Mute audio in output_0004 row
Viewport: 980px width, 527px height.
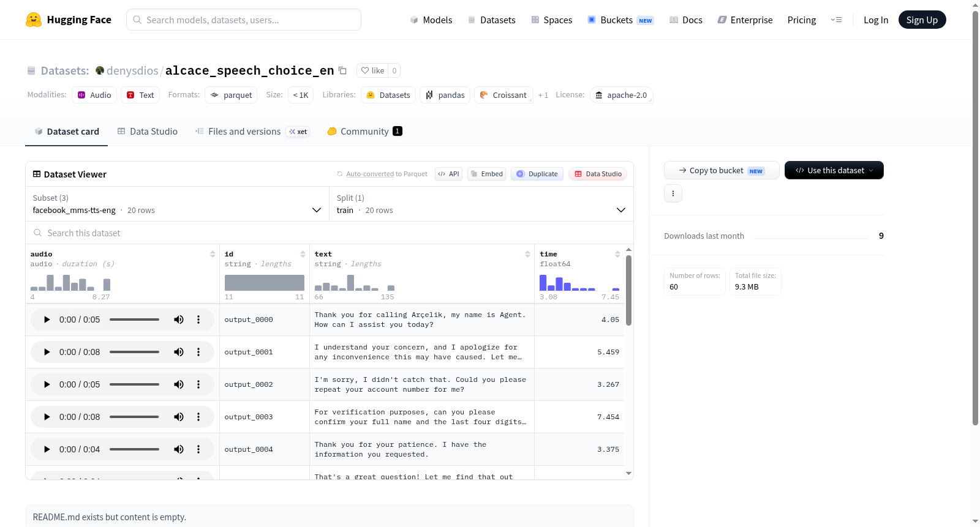pyautogui.click(x=179, y=449)
